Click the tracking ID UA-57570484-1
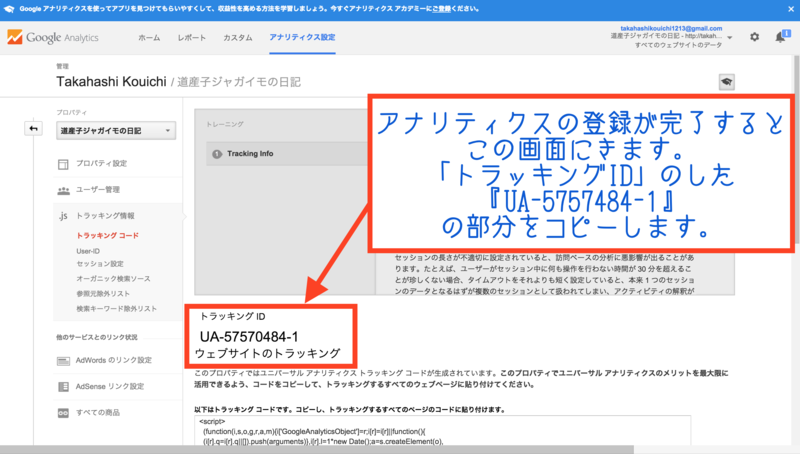The width and height of the screenshot is (800, 454). click(249, 337)
